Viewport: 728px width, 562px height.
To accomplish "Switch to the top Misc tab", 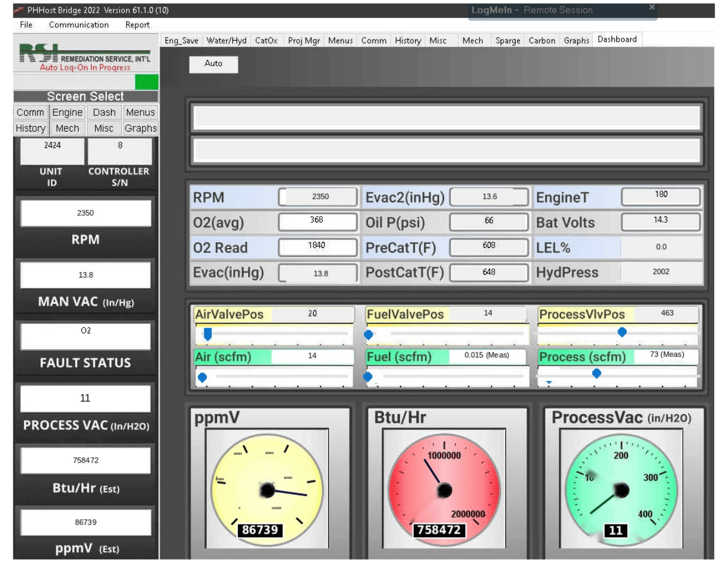I will pyautogui.click(x=438, y=41).
